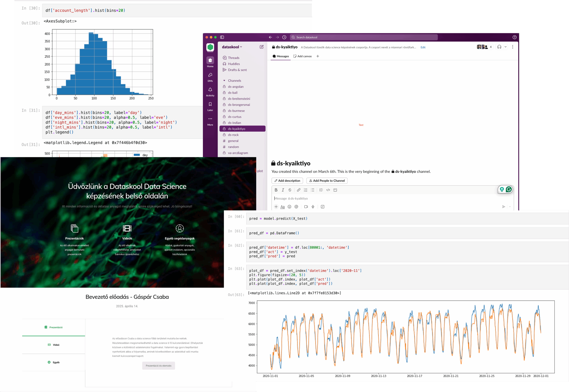Toggle italic formatting in message composer
This screenshot has height=392, width=569.
283,190
